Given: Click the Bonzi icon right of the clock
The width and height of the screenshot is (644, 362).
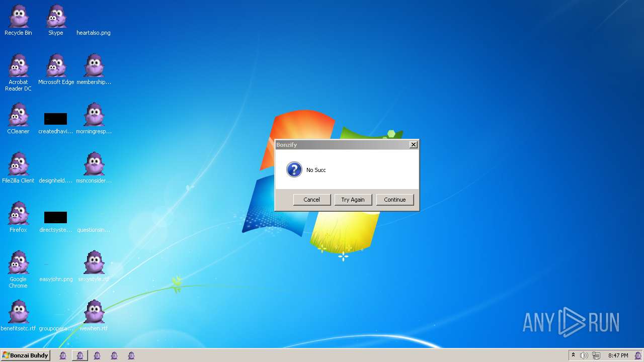Looking at the screenshot, I should [638, 355].
